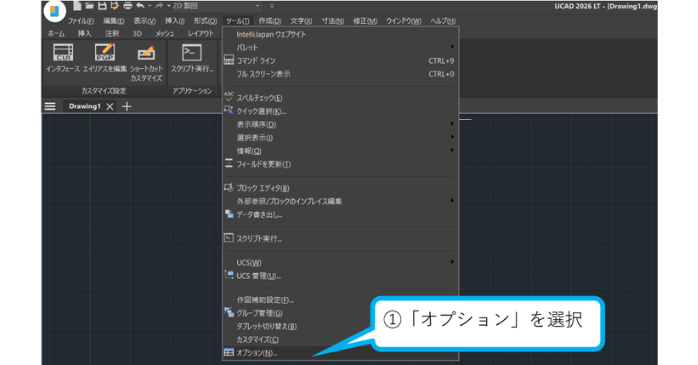Open the 修正(M) menu
Screen dimensions: 698x365
[365, 21]
